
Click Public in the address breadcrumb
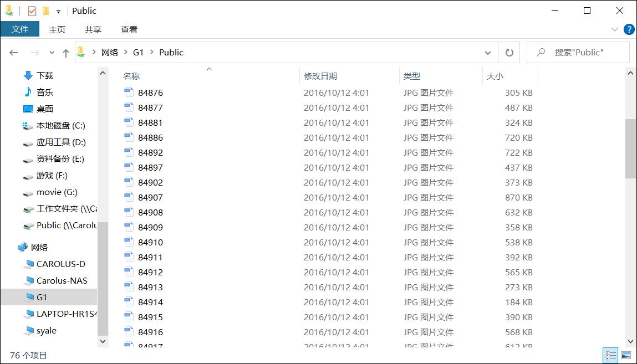pyautogui.click(x=171, y=52)
